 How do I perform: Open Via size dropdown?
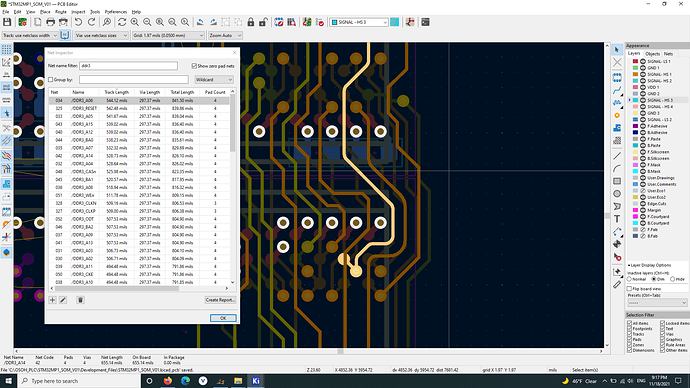click(101, 35)
